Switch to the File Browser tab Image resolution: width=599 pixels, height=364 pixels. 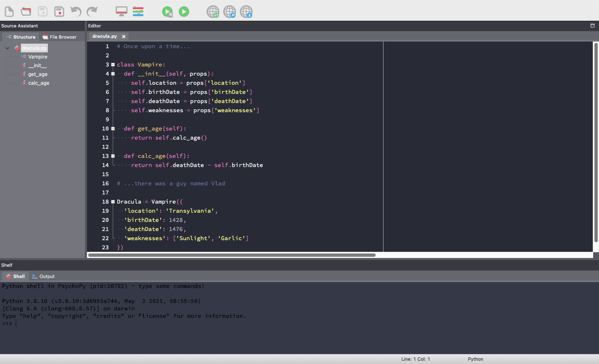59,37
